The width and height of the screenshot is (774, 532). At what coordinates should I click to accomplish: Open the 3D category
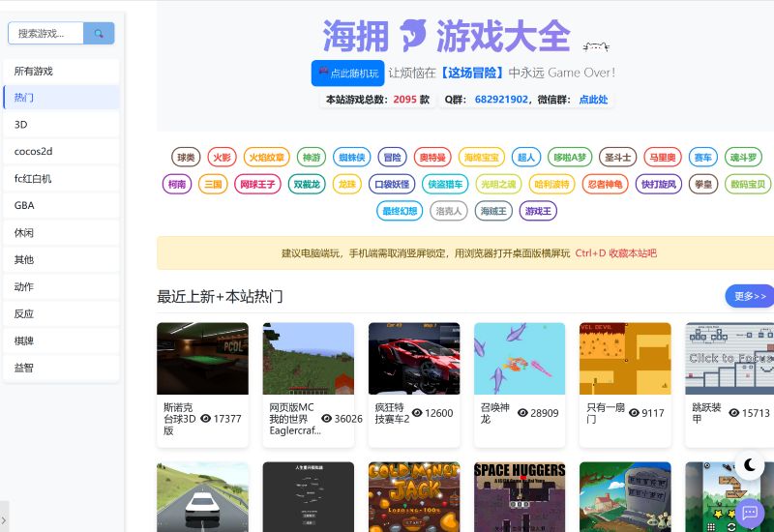point(61,125)
